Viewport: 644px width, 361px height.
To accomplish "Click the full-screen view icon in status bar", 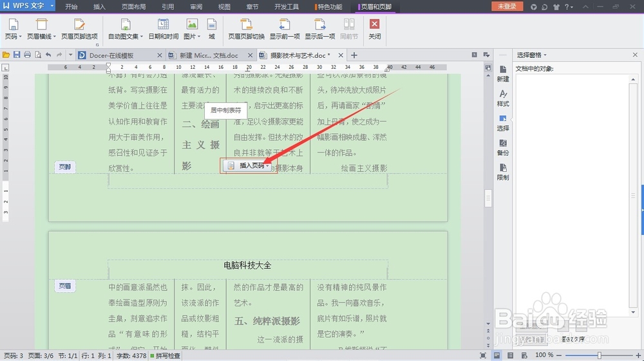I will coord(483,355).
